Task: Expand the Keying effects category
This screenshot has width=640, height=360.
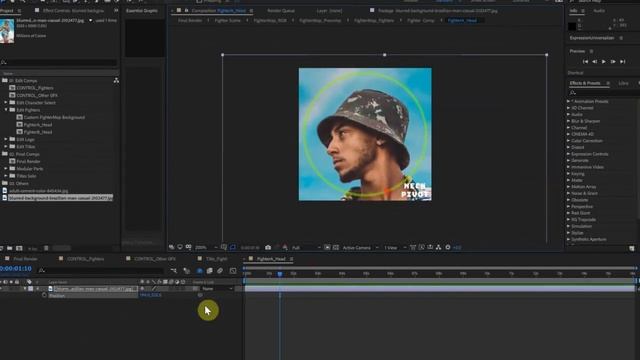Action: coord(569,173)
